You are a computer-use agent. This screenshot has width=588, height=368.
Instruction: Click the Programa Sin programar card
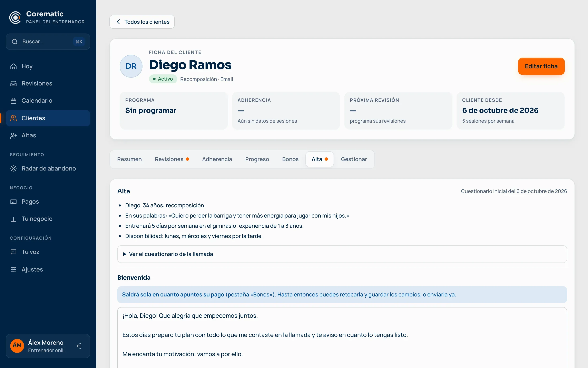[174, 110]
